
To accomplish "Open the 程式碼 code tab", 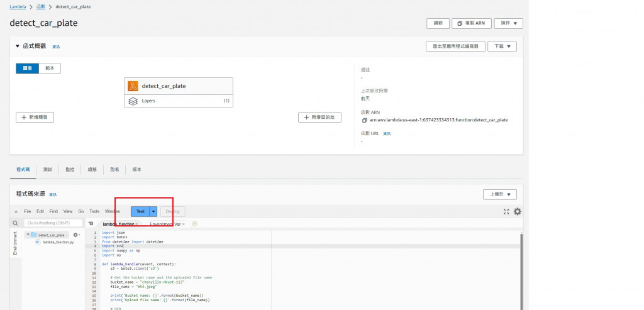I will (x=23, y=170).
